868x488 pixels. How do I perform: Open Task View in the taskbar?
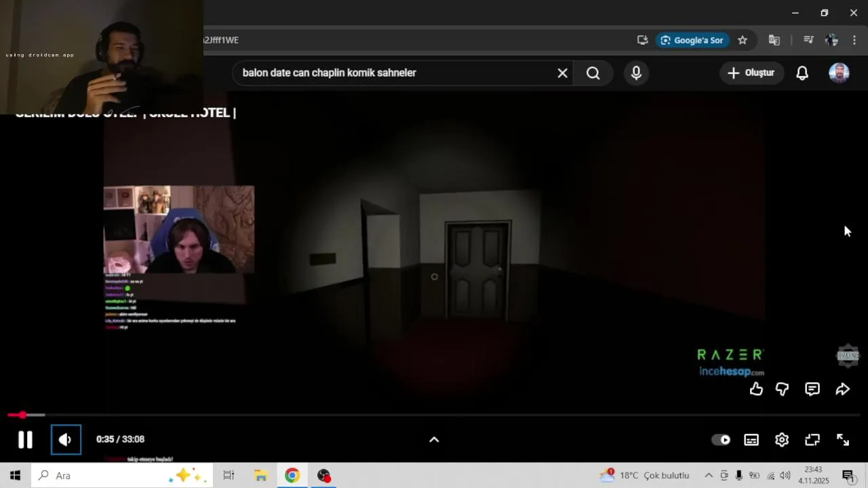(229, 476)
